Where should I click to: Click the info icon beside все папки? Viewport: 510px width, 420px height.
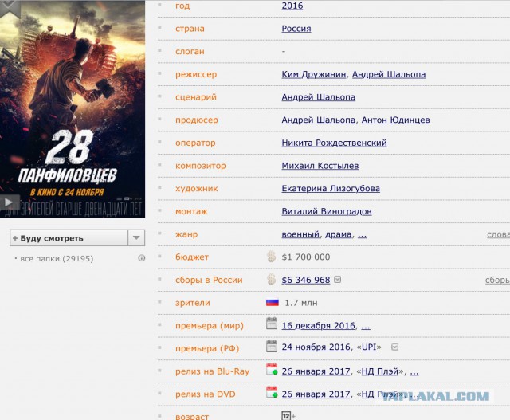click(142, 258)
